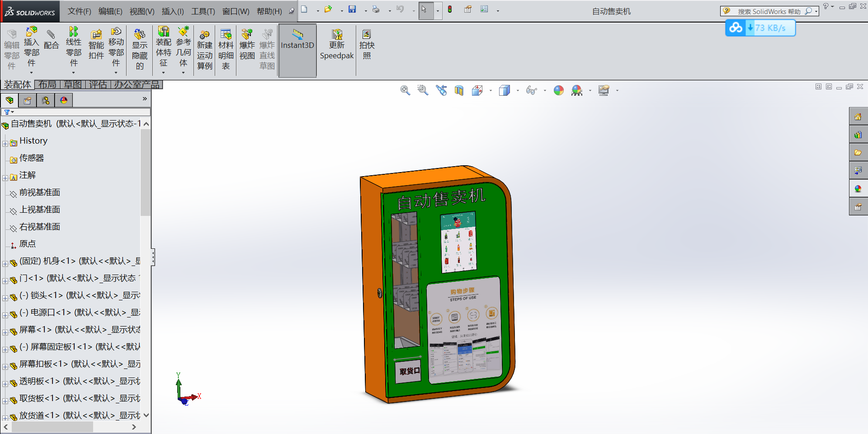Open the 文件(F) menu
Screen dimensions: 868x434
pyautogui.click(x=79, y=11)
